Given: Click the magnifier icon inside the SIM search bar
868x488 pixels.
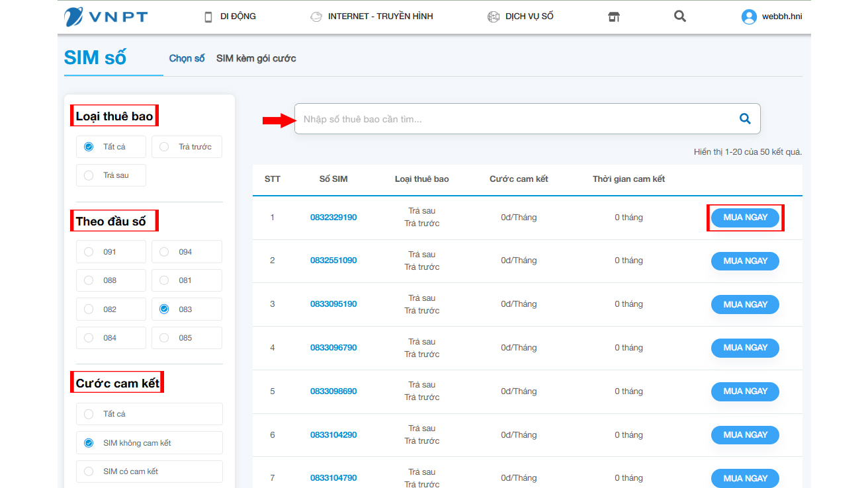Looking at the screenshot, I should pos(745,118).
